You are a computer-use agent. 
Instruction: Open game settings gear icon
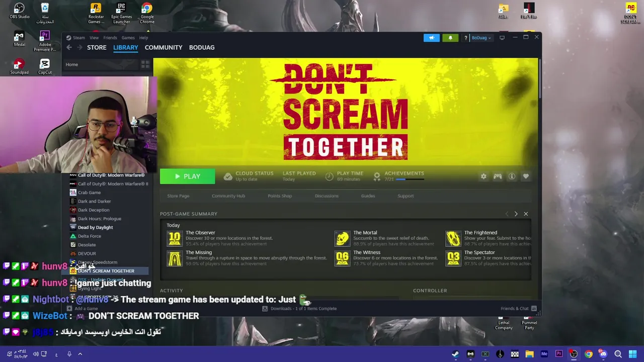pos(484,176)
